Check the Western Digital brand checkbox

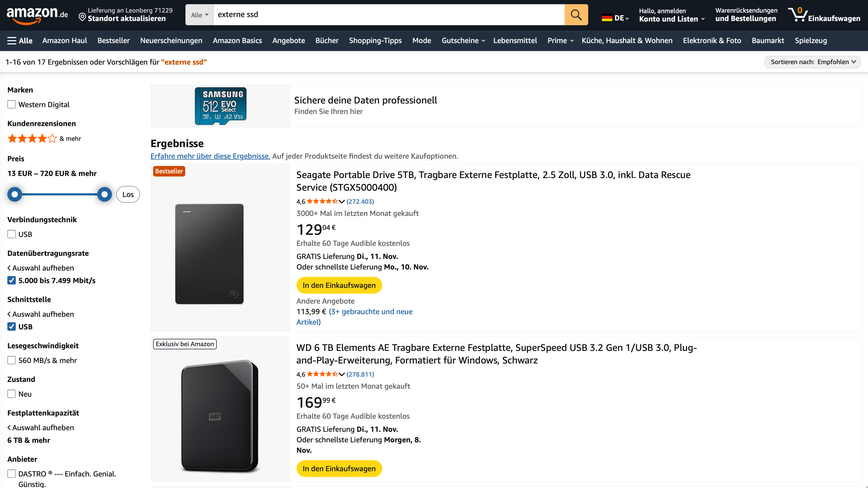(12, 105)
